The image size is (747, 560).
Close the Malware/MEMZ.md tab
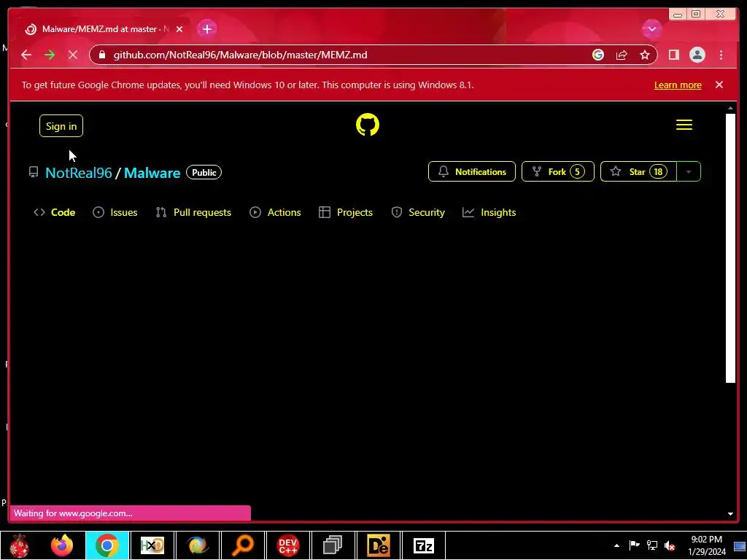[x=179, y=29]
